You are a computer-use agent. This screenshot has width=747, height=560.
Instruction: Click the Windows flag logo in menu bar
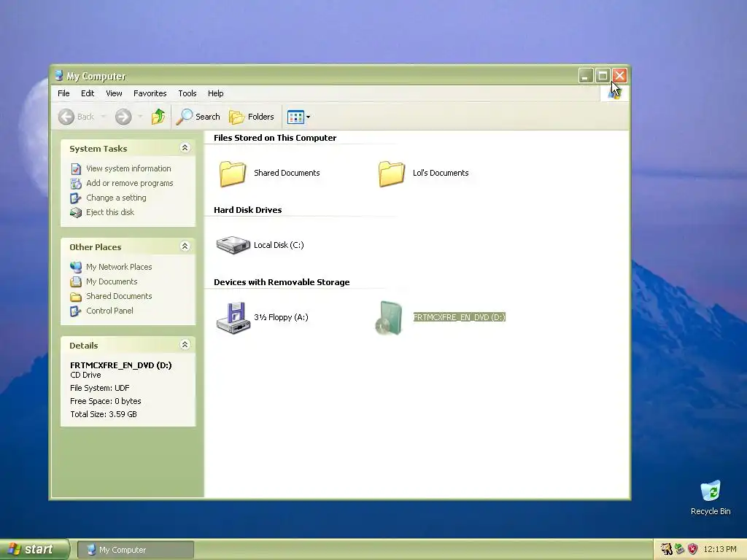coord(614,93)
